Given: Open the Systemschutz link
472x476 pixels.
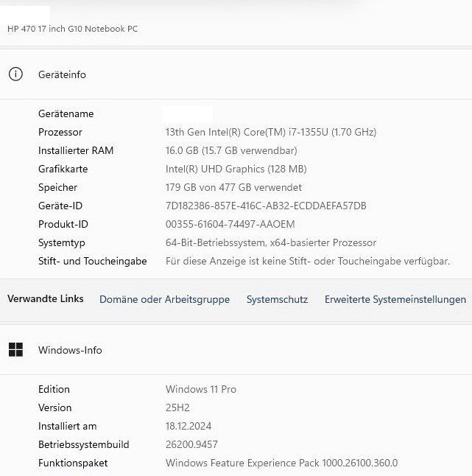Looking at the screenshot, I should point(277,299).
